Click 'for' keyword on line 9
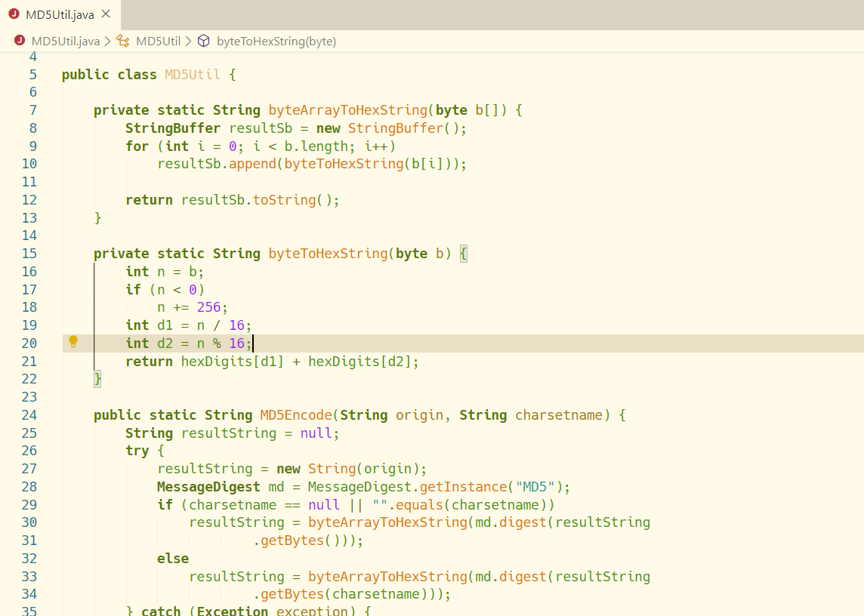Screen dimensions: 864x616 click(137, 146)
